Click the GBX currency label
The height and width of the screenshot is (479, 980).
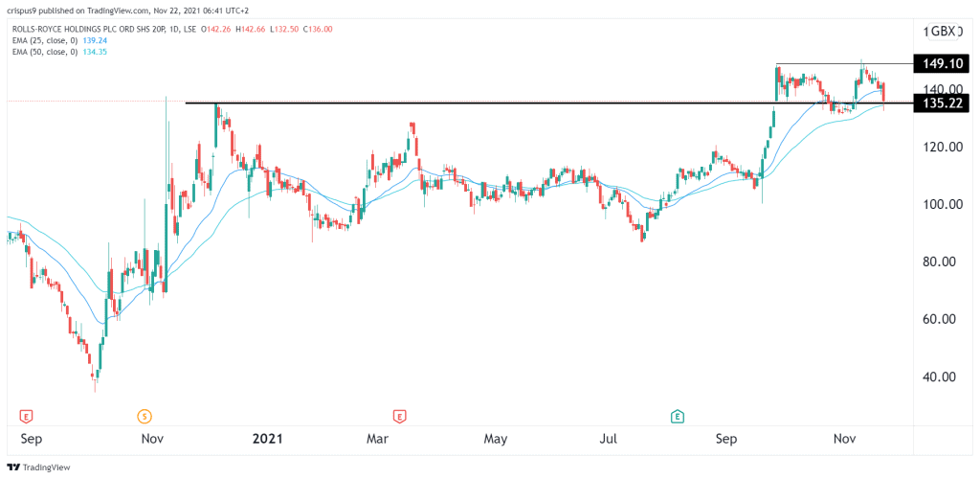point(945,31)
